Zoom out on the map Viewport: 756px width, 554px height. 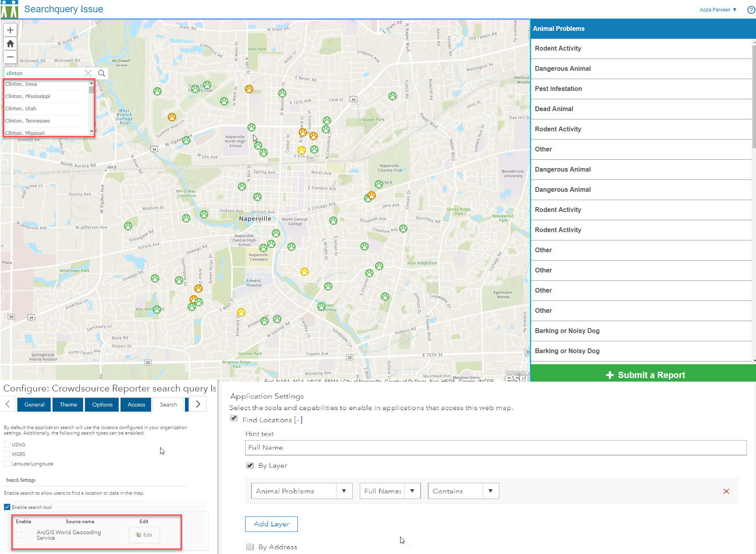(10, 57)
